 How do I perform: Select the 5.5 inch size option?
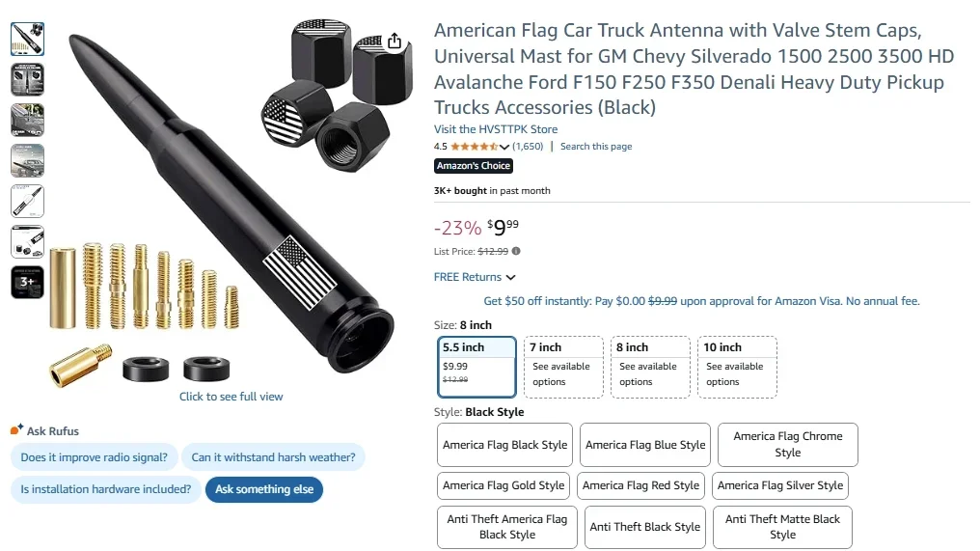pyautogui.click(x=477, y=366)
